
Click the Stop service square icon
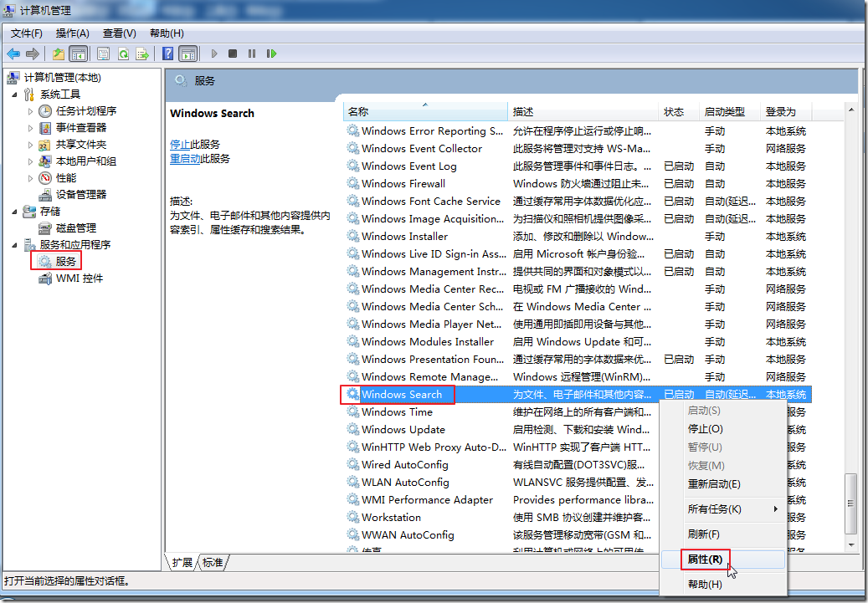pyautogui.click(x=233, y=54)
